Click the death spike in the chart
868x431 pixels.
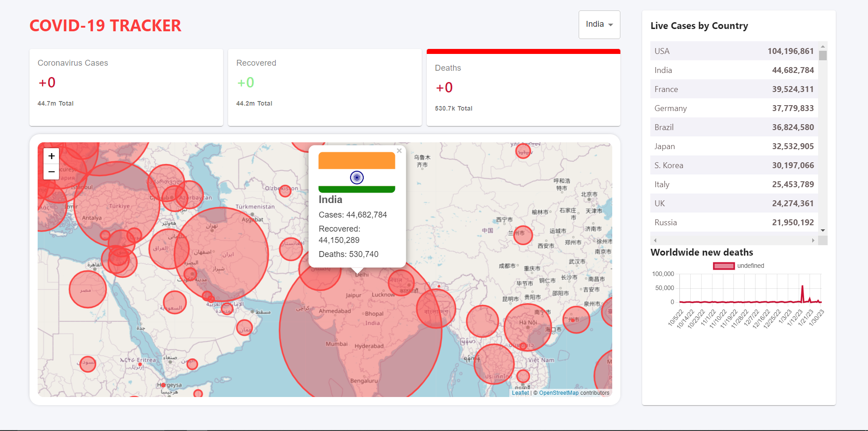point(802,293)
